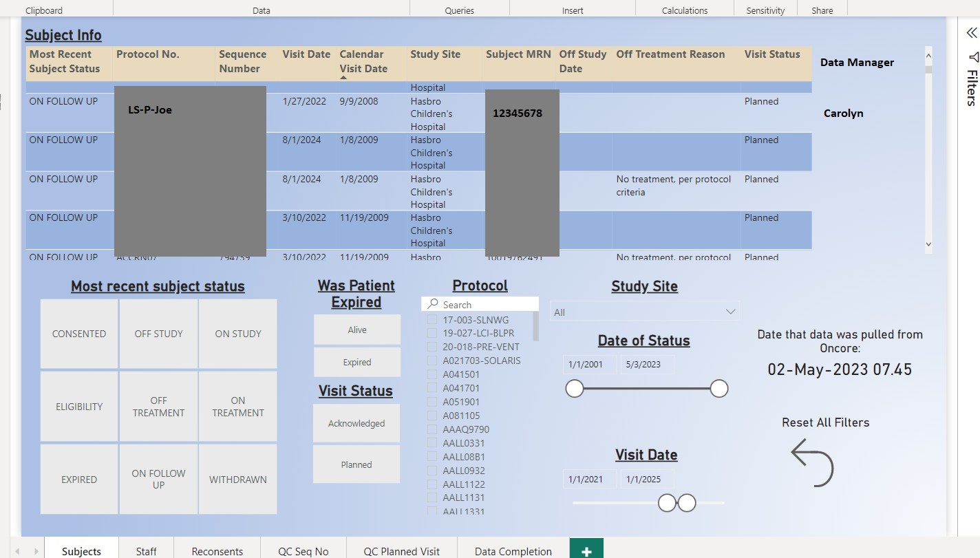This screenshot has width=980, height=558.
Task: Filter by CONSENTED subject status tile
Action: click(79, 334)
